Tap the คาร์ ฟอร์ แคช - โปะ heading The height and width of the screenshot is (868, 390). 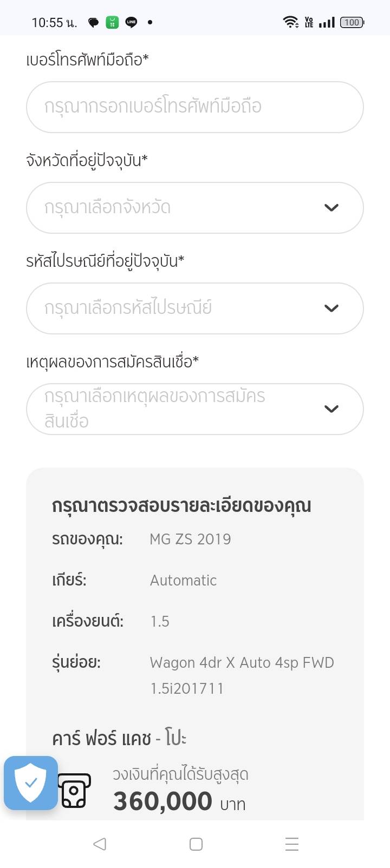[x=119, y=739]
